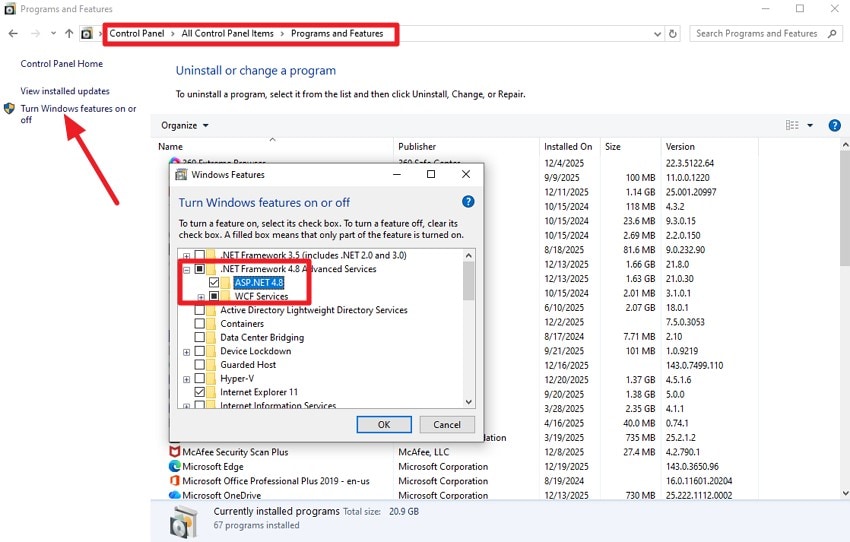Open Programs and Features help icon
Screen dimensions: 850x542
tap(834, 126)
